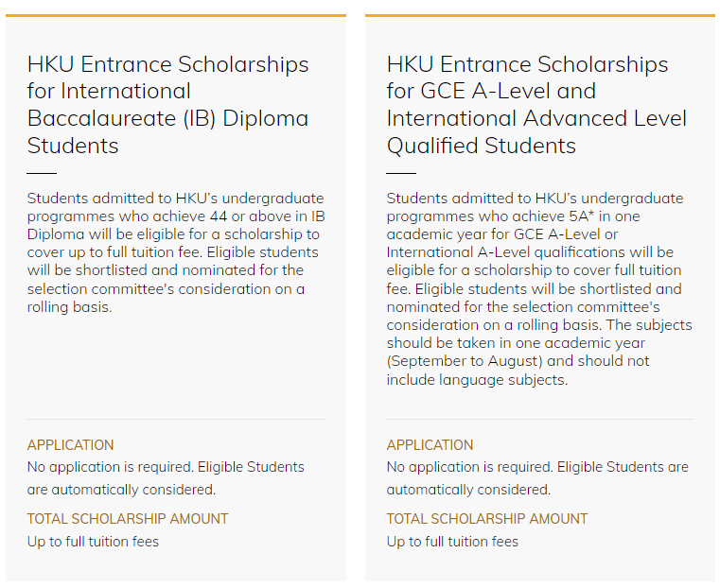720x588 pixels.
Task: Click the GCE A-Level scholarship description paragraph
Action: pos(538,289)
